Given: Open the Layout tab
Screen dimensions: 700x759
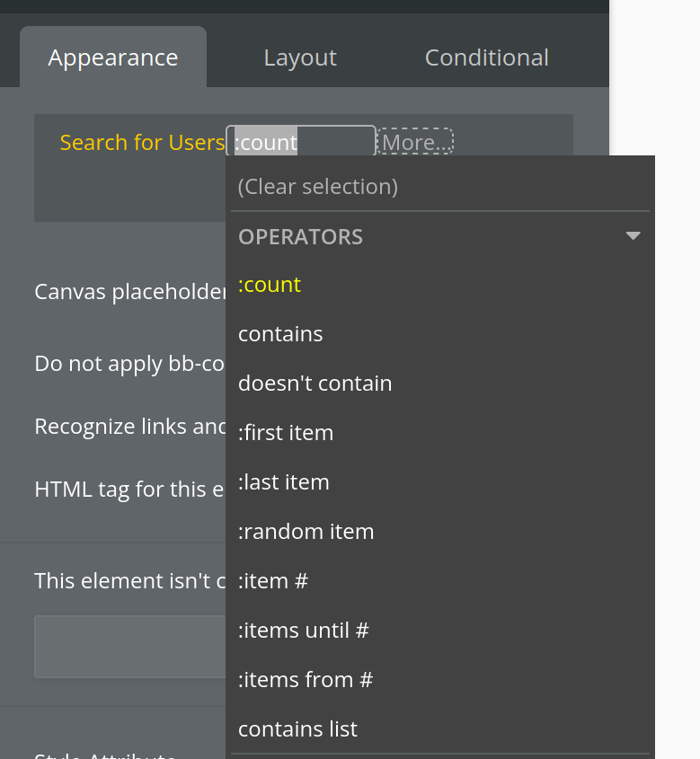Looking at the screenshot, I should pos(300,58).
